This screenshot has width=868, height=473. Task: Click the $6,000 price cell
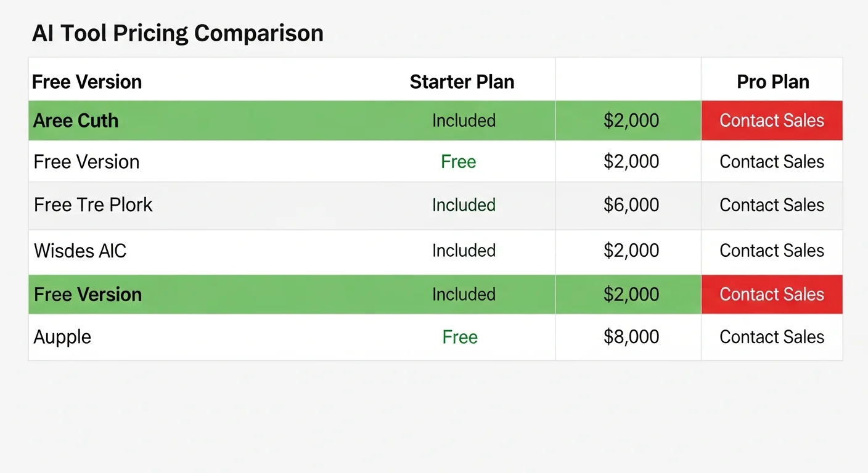click(631, 205)
